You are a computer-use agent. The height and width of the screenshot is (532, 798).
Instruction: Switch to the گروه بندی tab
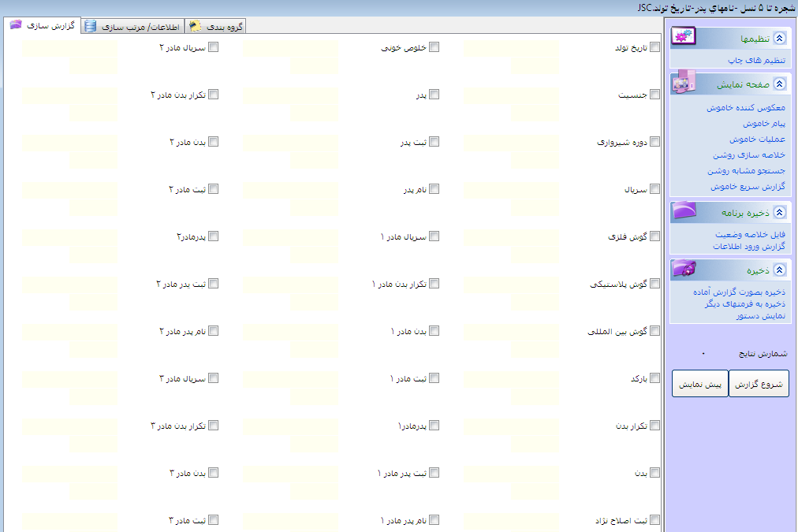pyautogui.click(x=216, y=27)
